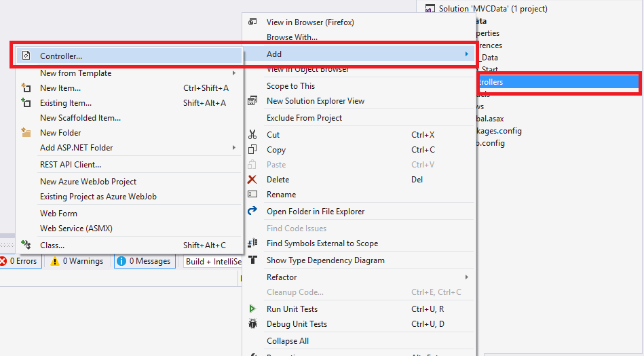Click the Existing Item icon
The height and width of the screenshot is (356, 644).
click(x=26, y=103)
